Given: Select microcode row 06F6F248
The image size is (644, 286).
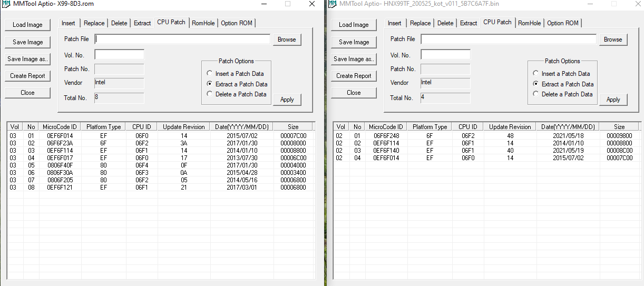Looking at the screenshot, I should point(487,136).
